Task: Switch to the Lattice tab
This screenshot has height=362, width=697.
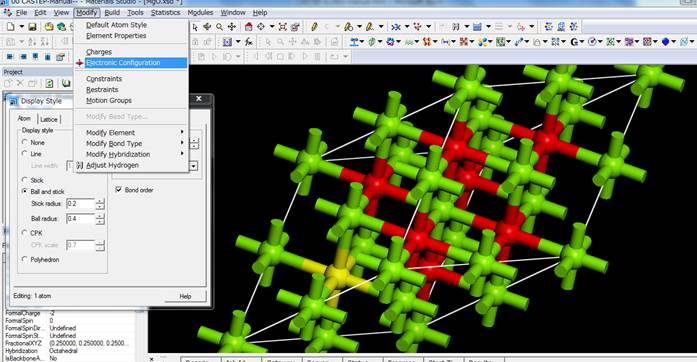Action: (x=49, y=119)
